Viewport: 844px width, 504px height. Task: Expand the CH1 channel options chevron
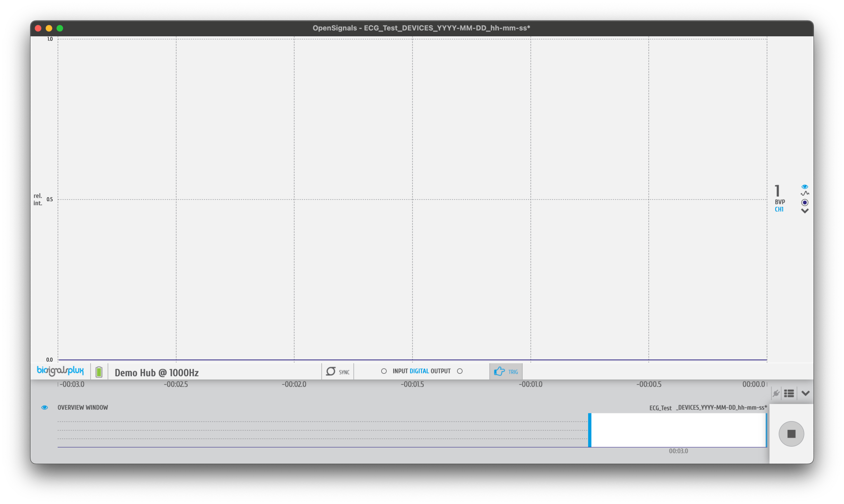804,211
